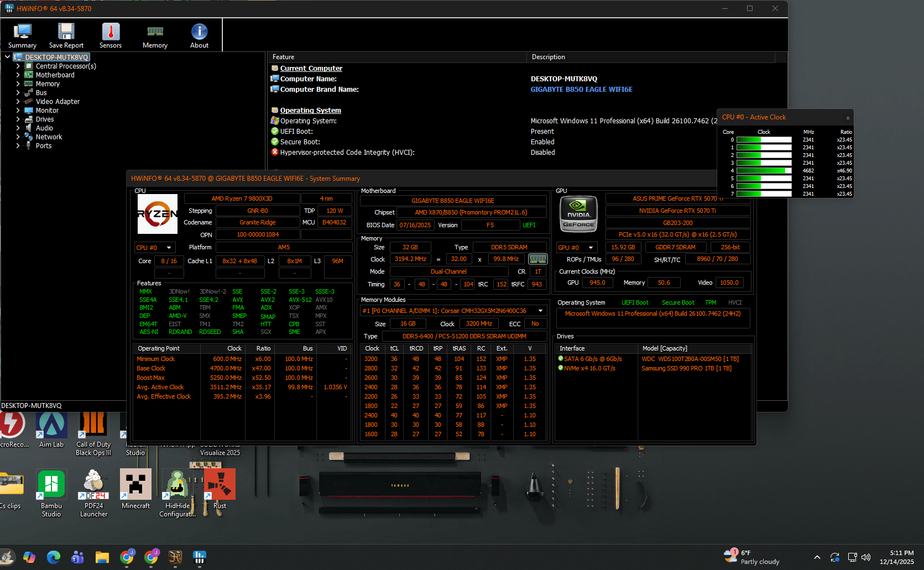Viewport: 924px width, 570px height.
Task: Click the NVMe x4 16.0 GT/s drive row
Action: [x=654, y=369]
